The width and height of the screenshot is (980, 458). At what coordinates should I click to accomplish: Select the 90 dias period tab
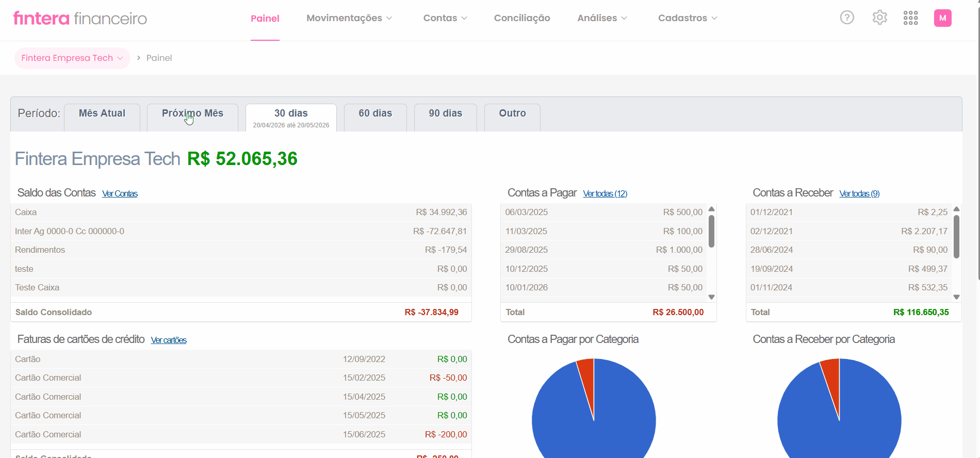[x=446, y=118]
